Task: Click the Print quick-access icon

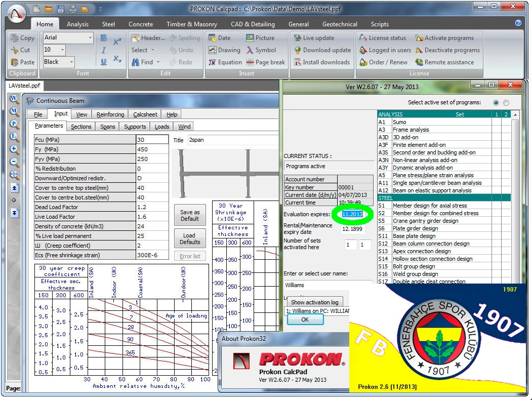Action: pyautogui.click(x=73, y=9)
